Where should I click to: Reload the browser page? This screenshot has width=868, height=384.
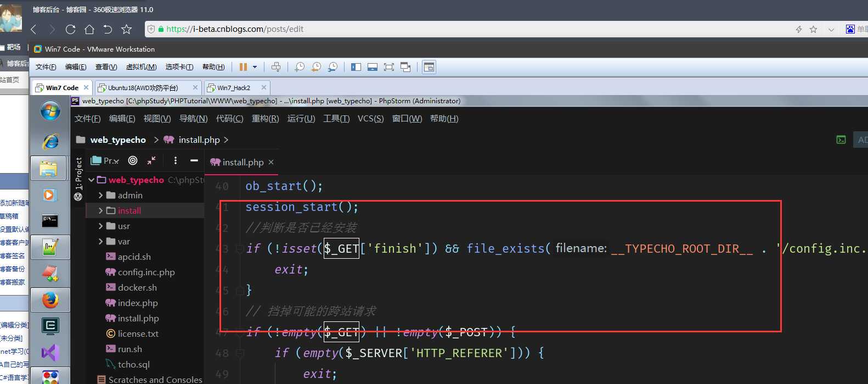pos(70,29)
